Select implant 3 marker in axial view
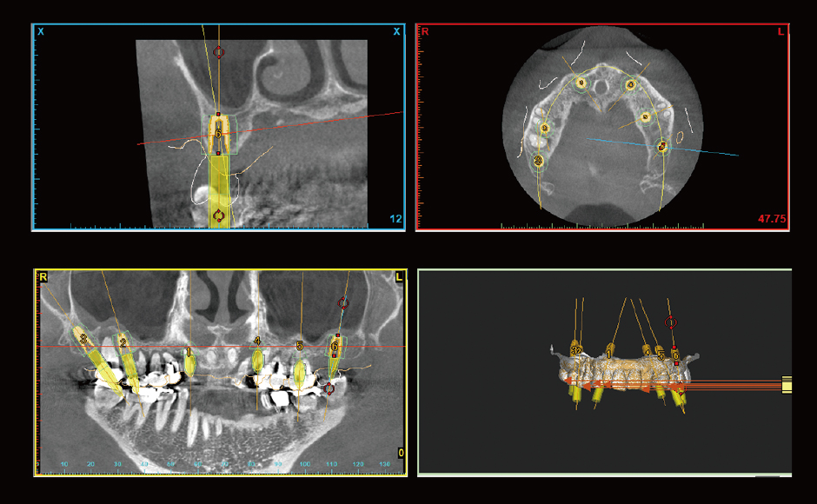Viewport: 817px width, 504px height. point(539,161)
